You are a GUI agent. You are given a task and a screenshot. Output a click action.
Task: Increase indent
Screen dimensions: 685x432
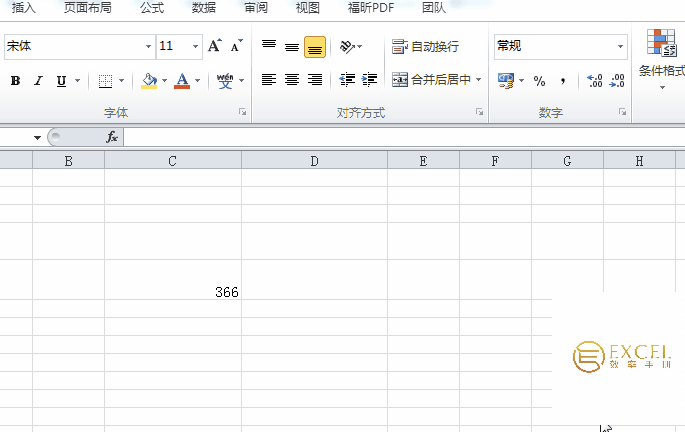(370, 80)
